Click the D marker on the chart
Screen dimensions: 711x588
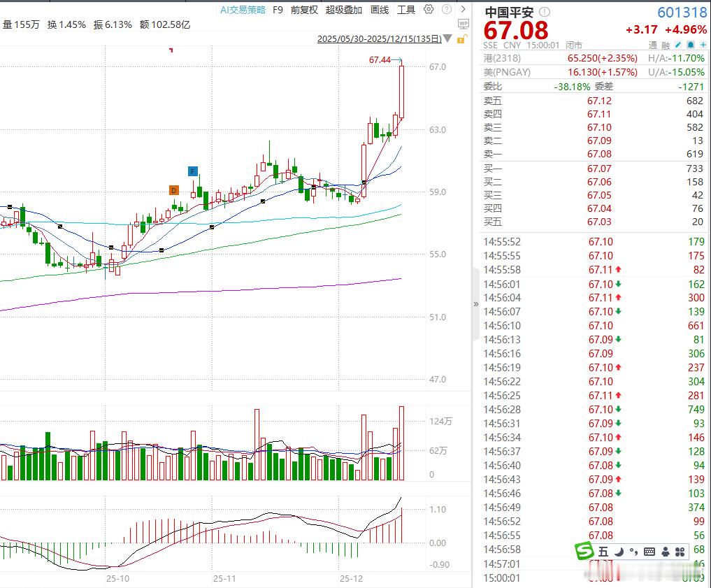click(173, 190)
